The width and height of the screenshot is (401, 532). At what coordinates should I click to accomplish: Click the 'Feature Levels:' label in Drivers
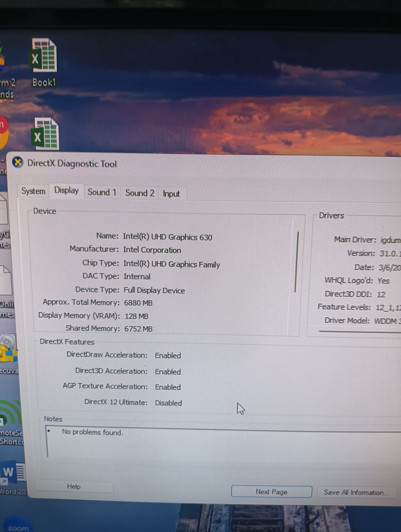tap(344, 307)
